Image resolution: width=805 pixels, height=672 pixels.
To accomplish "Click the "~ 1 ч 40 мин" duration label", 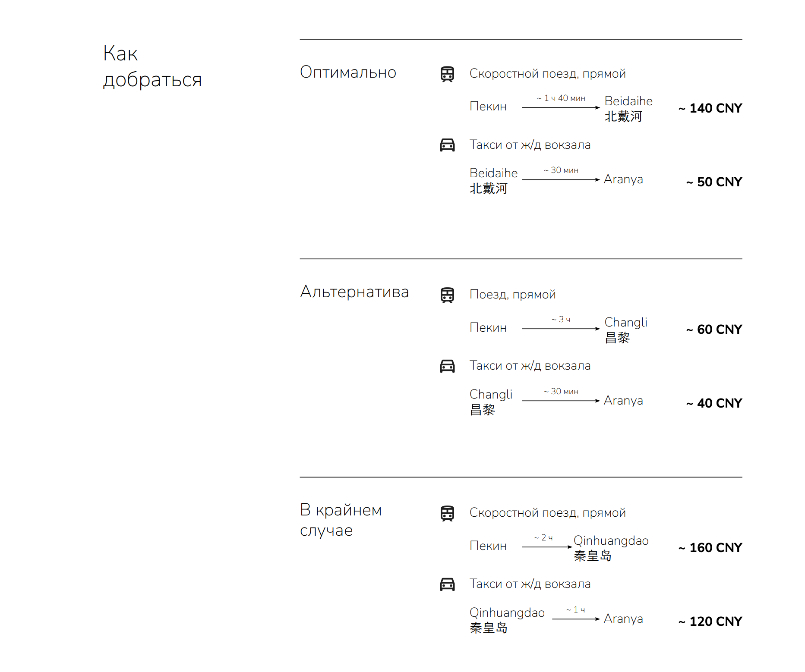I will coord(561,98).
